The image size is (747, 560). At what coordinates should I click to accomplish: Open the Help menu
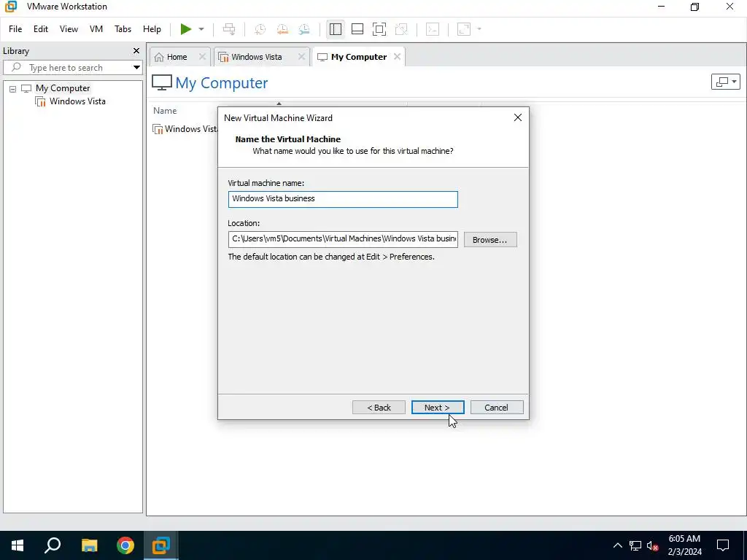[152, 29]
